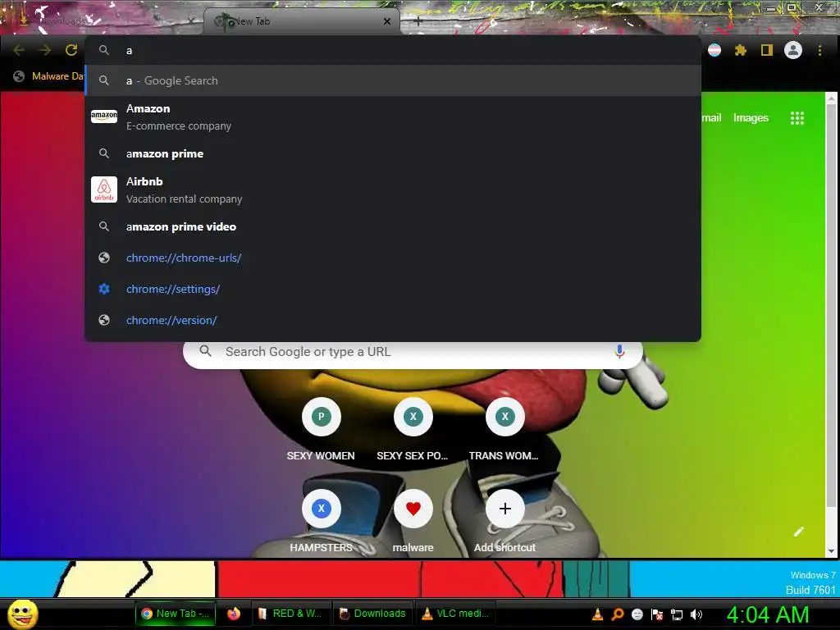840x630 pixels.
Task: Open the VLC media taskbar button
Action: point(455,614)
